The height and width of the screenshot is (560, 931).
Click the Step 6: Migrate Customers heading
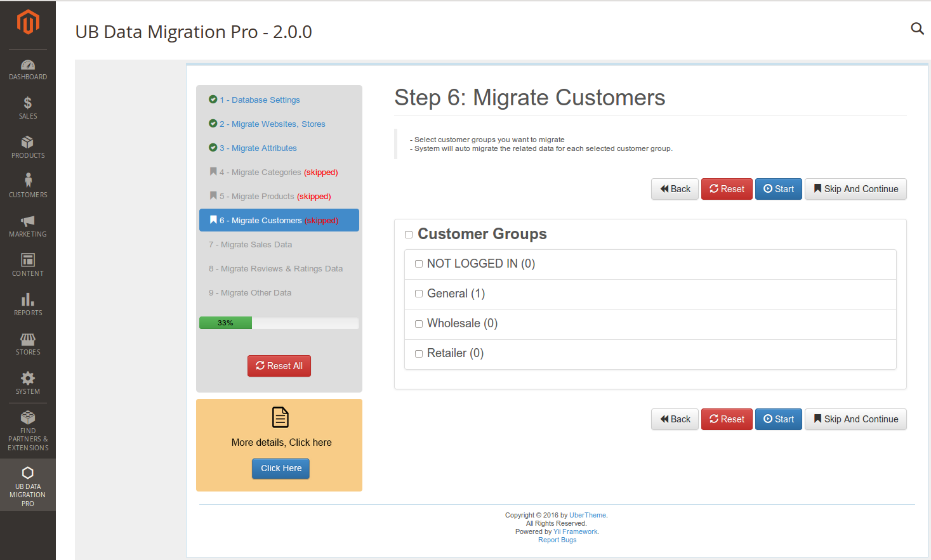coord(530,98)
